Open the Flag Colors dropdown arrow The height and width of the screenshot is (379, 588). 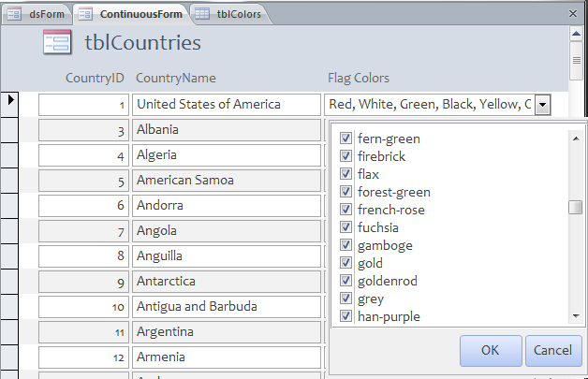pos(543,105)
